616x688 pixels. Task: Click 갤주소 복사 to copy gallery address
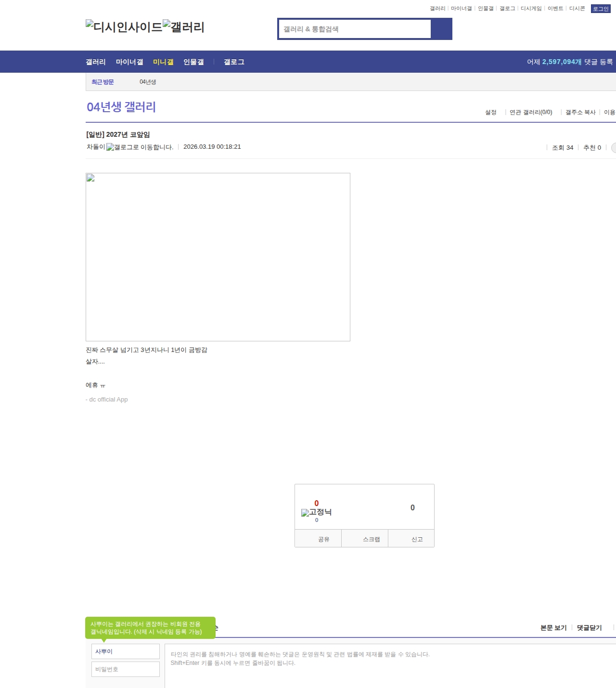[x=580, y=112]
